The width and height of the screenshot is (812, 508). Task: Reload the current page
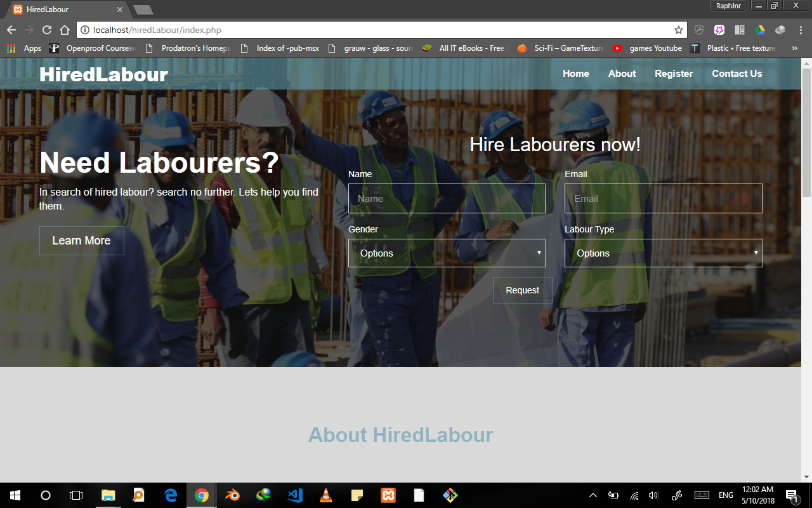click(x=46, y=30)
